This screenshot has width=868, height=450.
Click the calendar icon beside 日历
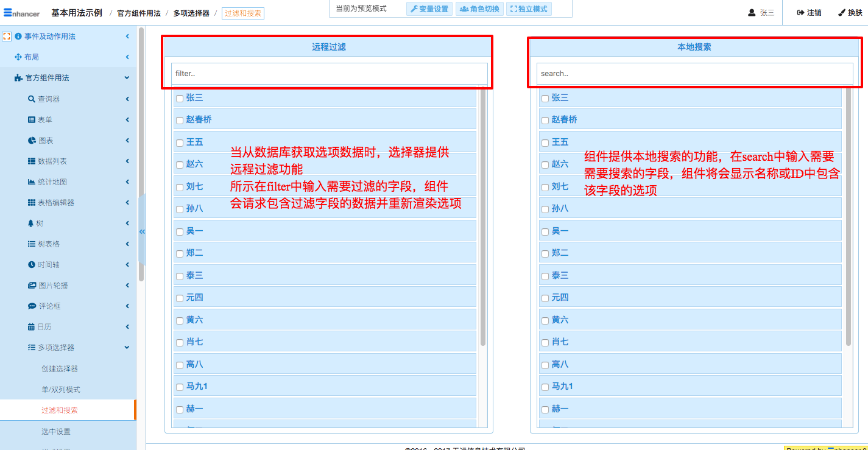tap(32, 327)
